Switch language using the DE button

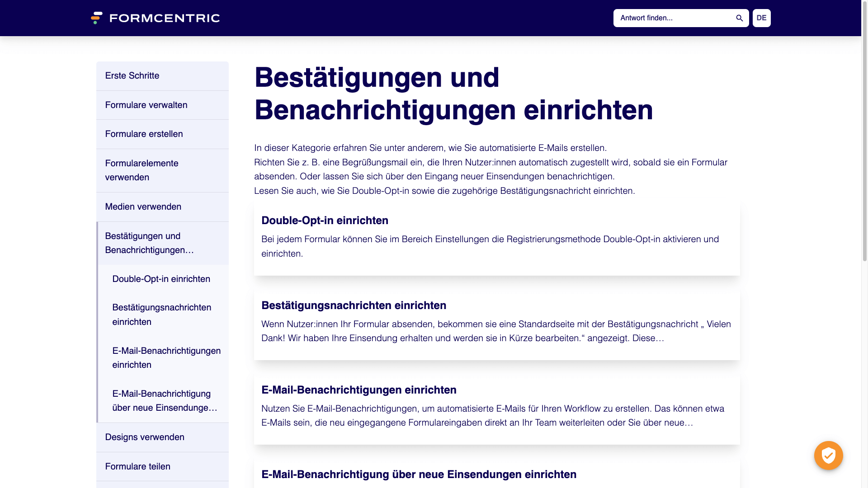click(761, 18)
